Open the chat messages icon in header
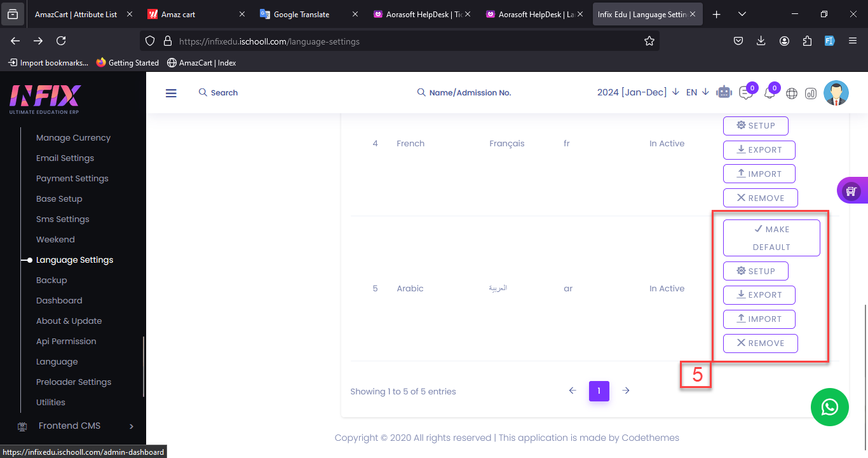This screenshot has width=868, height=458. (x=745, y=93)
